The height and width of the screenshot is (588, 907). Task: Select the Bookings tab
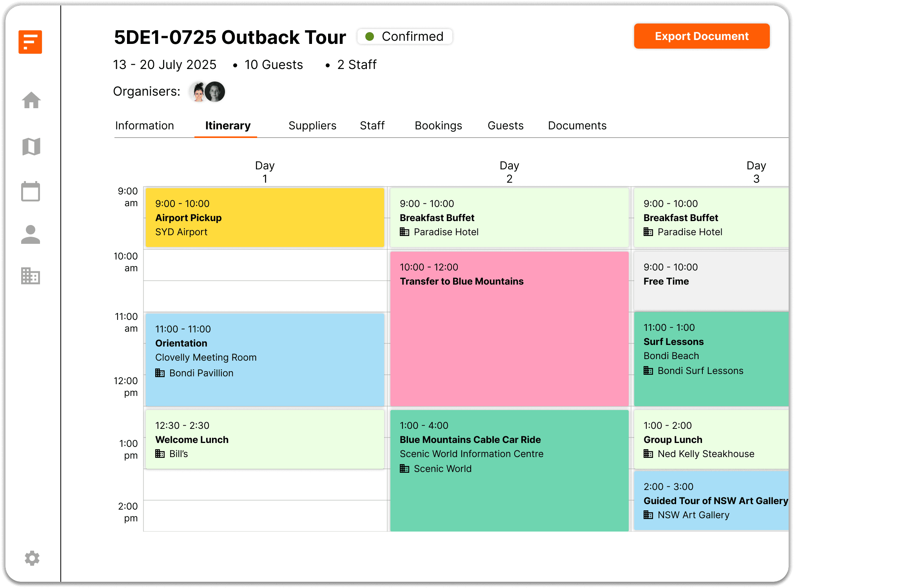439,125
